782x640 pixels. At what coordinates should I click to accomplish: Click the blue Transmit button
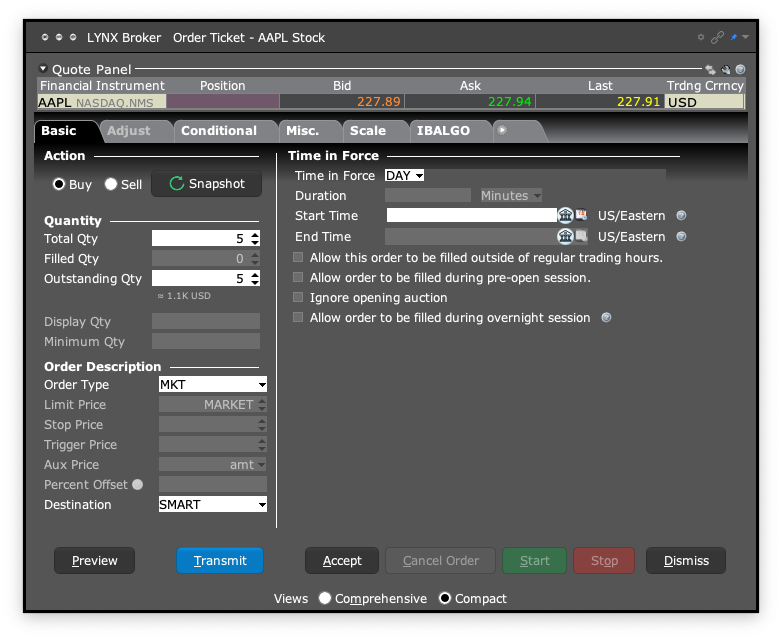tap(220, 561)
